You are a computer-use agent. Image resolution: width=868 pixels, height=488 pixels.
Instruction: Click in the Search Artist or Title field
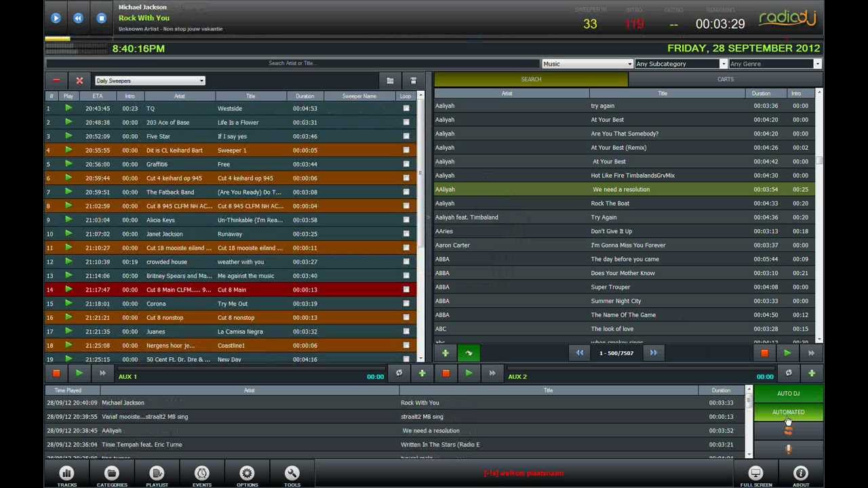click(x=292, y=63)
